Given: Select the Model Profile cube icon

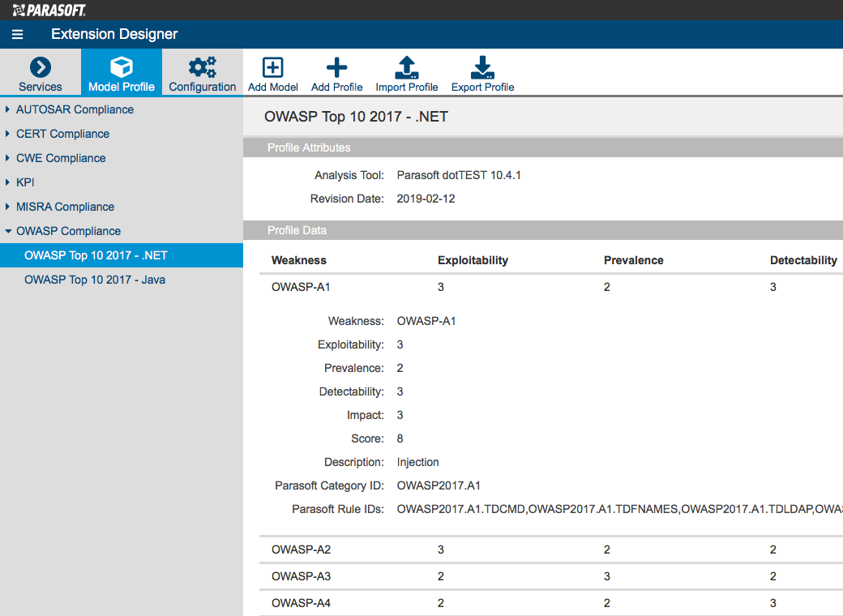Looking at the screenshot, I should pyautogui.click(x=122, y=67).
